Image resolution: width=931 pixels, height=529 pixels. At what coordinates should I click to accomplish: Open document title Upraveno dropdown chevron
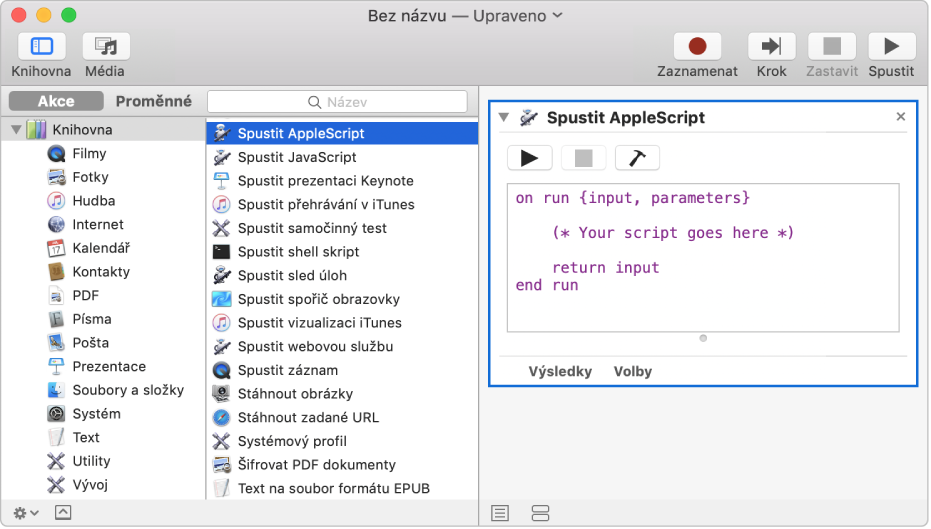click(558, 15)
